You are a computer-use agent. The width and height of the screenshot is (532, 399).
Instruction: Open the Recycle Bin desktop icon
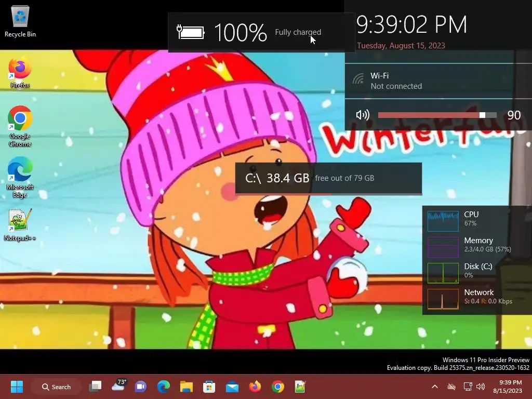tap(20, 22)
